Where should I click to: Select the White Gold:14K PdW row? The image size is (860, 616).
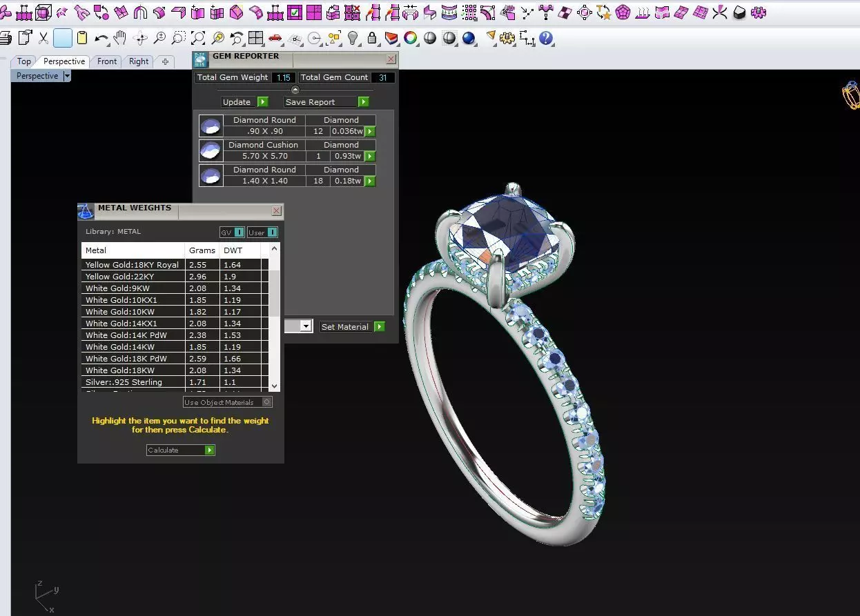click(x=175, y=335)
